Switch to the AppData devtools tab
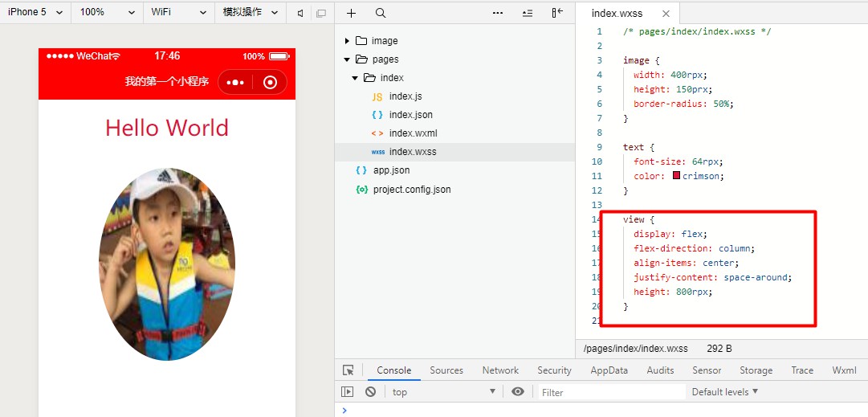868x417 pixels. point(609,370)
